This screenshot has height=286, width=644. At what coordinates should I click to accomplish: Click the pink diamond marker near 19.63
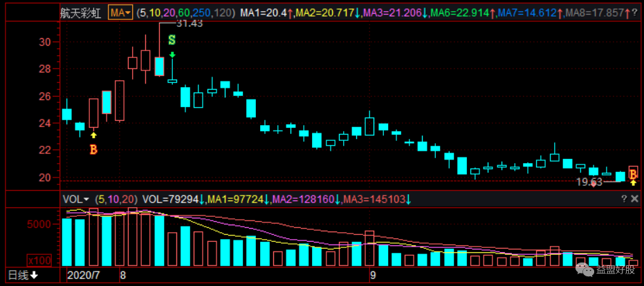coord(593,183)
